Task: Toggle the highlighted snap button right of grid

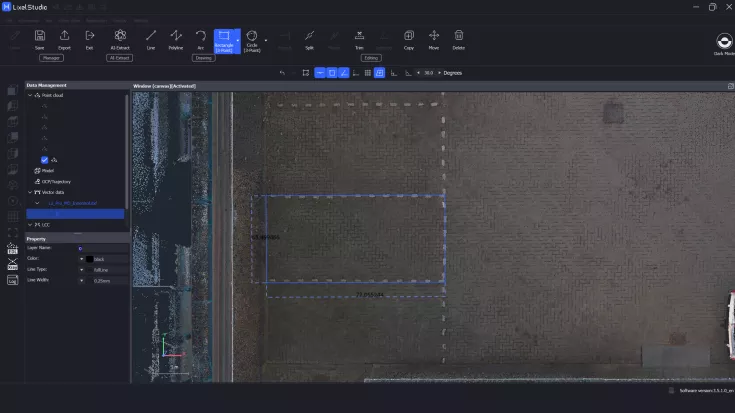Action: 380,73
